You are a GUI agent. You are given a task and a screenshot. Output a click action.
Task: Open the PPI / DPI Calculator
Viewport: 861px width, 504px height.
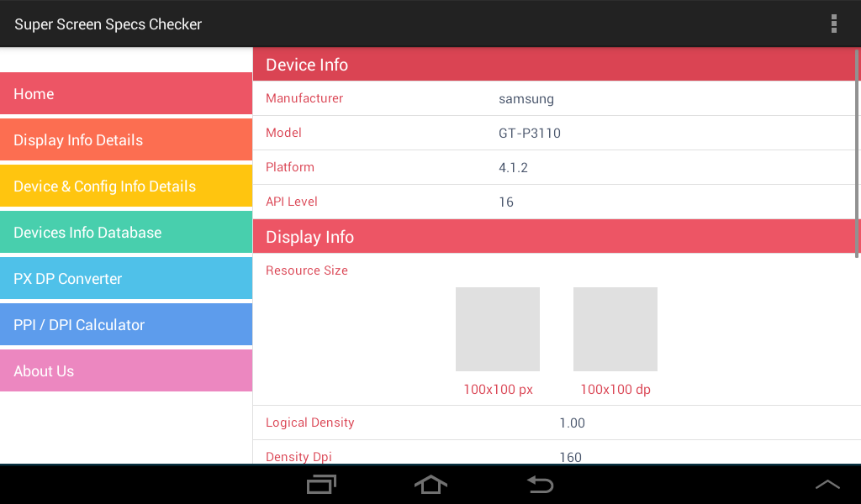(x=126, y=325)
